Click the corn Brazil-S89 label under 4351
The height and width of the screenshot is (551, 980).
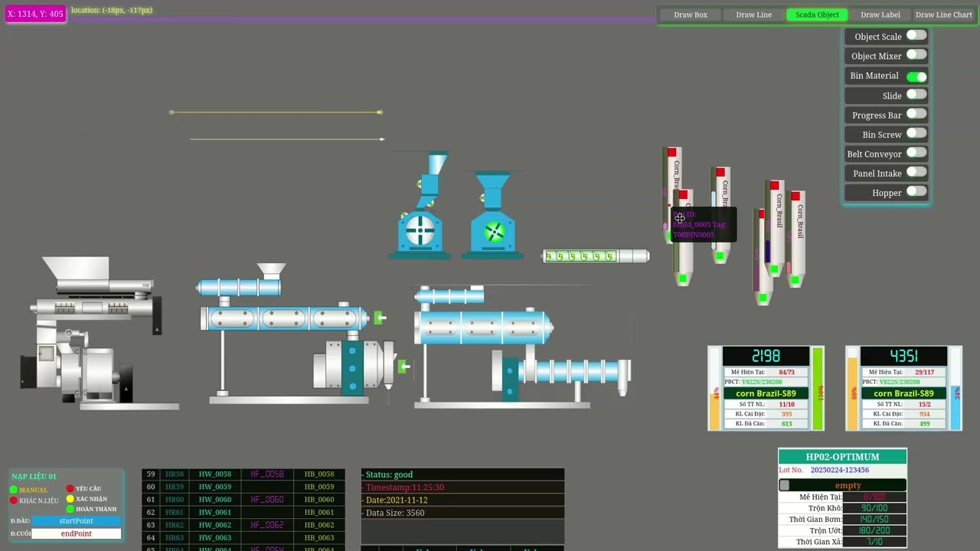(x=903, y=393)
